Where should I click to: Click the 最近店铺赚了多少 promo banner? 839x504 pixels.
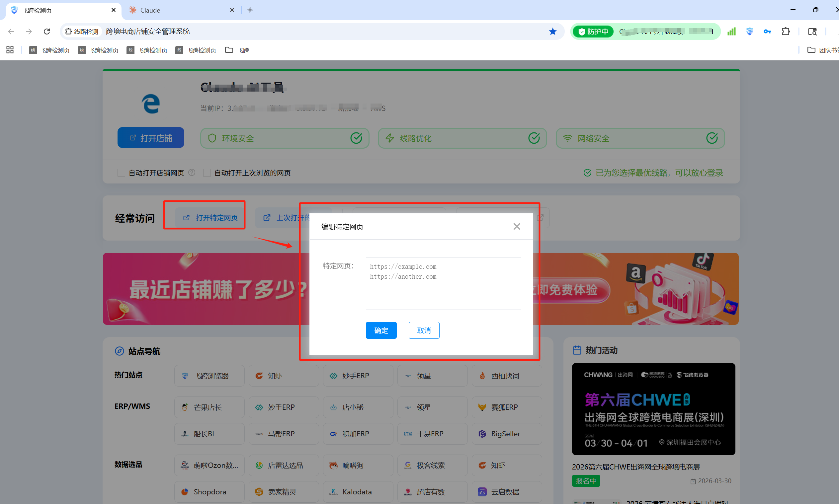click(206, 289)
